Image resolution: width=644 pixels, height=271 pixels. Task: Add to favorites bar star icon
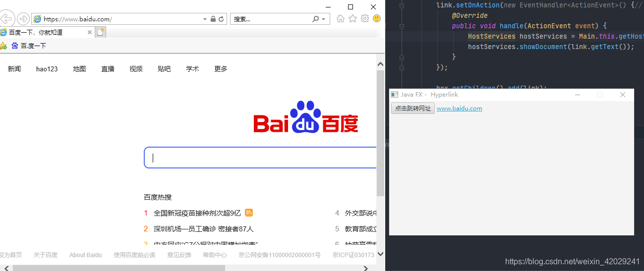(x=3, y=46)
